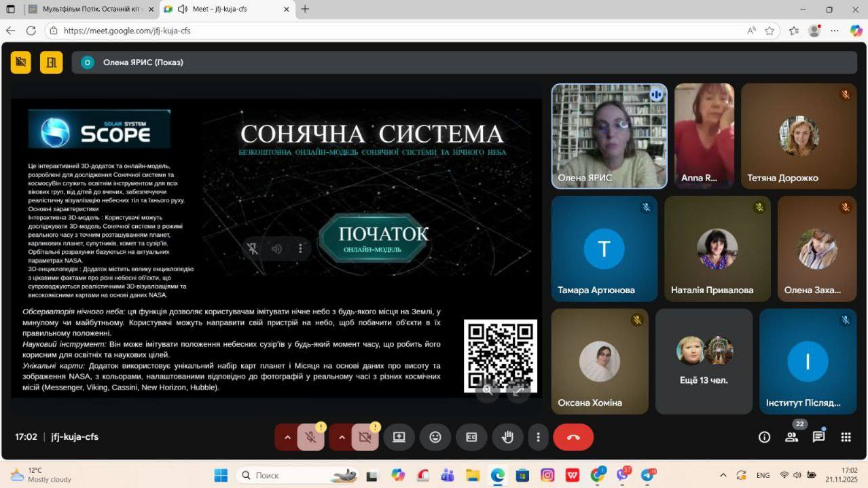The height and width of the screenshot is (488, 868).
Task: Open the chat with everyone panel
Action: click(x=818, y=437)
